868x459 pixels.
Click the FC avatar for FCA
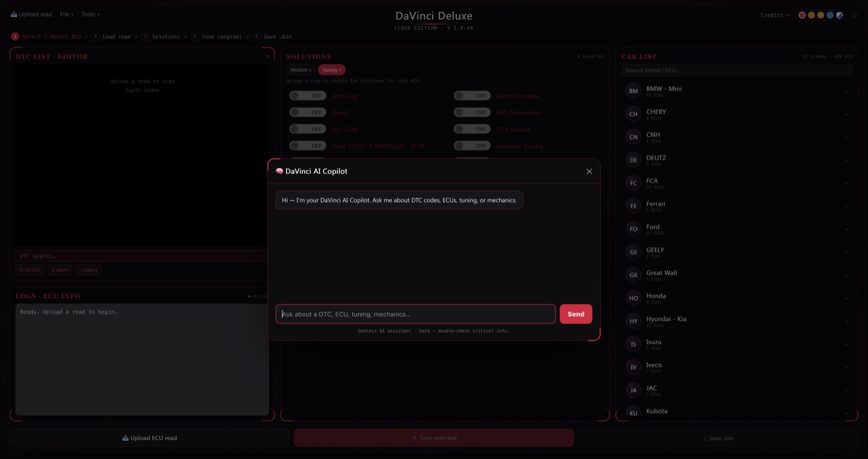tap(634, 183)
